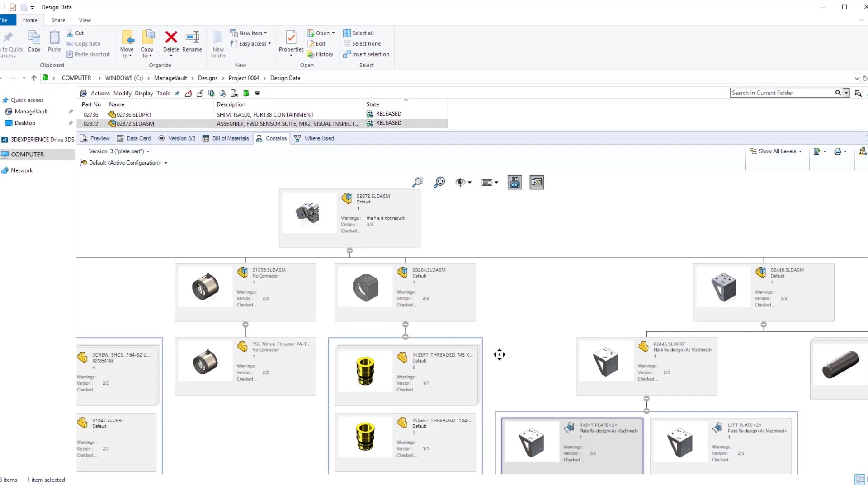868x485 pixels.
Task: Expand the Version 3 dropdown
Action: click(x=148, y=151)
